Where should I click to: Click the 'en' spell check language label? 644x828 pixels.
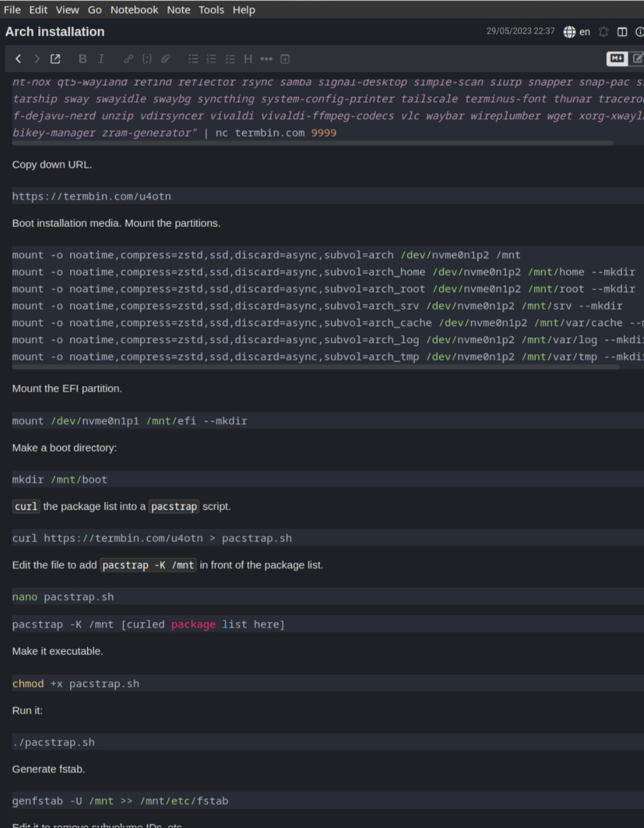[585, 32]
